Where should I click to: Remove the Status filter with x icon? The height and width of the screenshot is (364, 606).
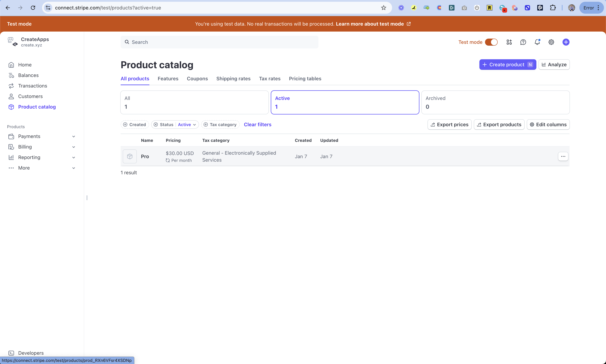[156, 125]
